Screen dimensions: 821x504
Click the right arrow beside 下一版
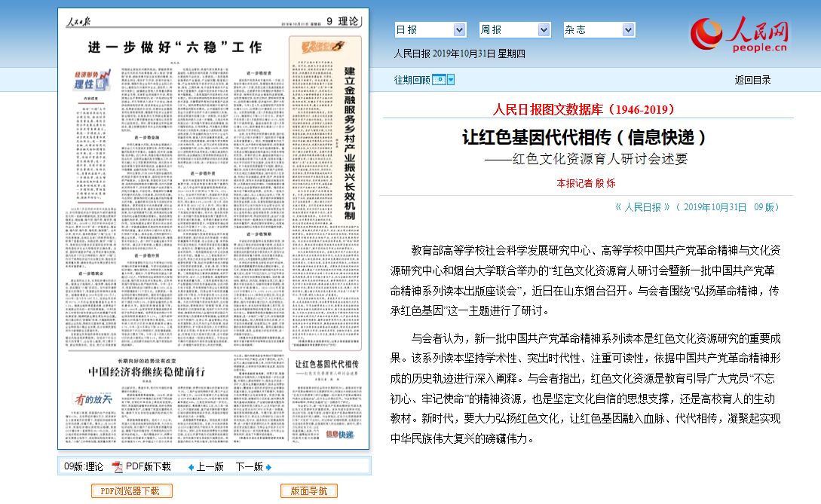point(268,467)
